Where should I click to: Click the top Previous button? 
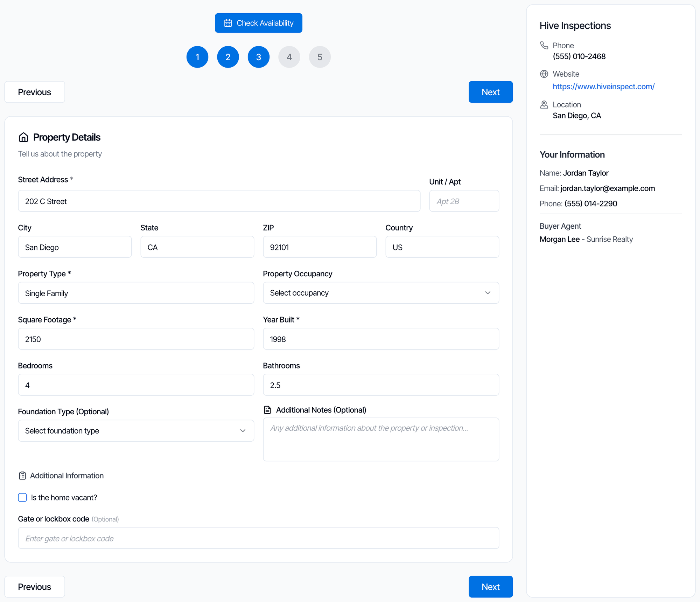coord(35,92)
